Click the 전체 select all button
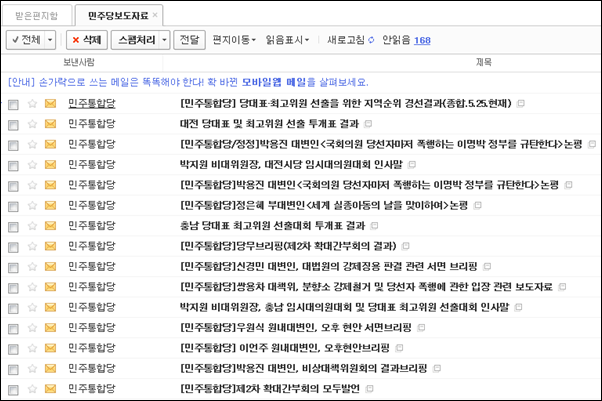 (26, 40)
